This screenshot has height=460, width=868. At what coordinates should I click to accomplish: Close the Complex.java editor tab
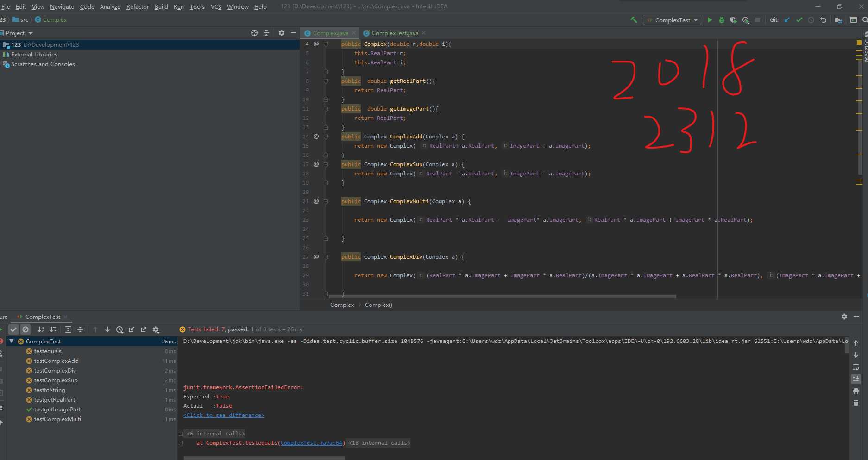pyautogui.click(x=354, y=33)
